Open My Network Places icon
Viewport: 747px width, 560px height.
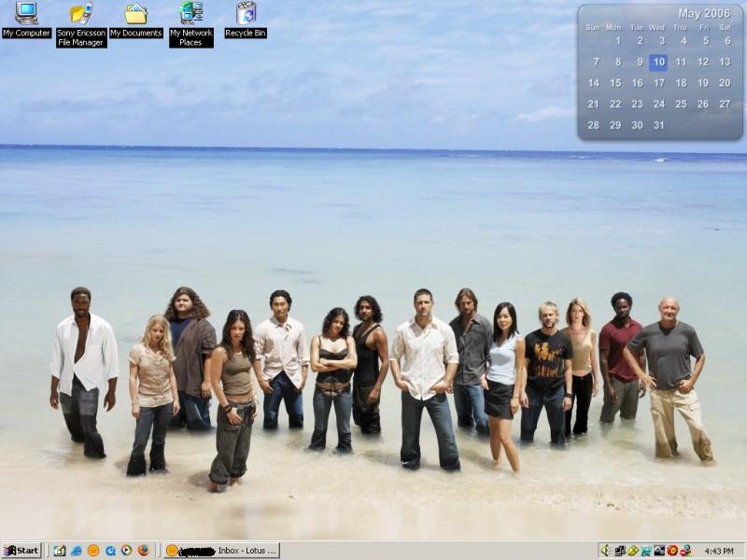pos(191,24)
